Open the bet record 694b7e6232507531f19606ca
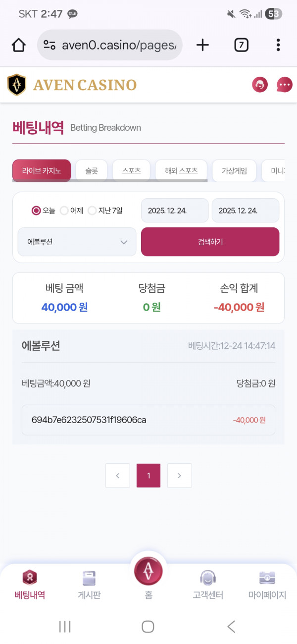Screen dimensions: 297x644 coord(148,420)
